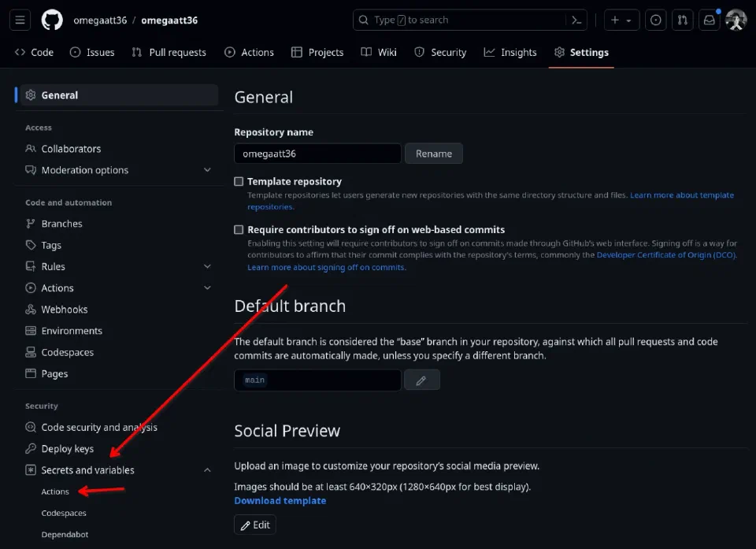This screenshot has width=756, height=549.
Task: Click the Repository name input field
Action: click(317, 154)
